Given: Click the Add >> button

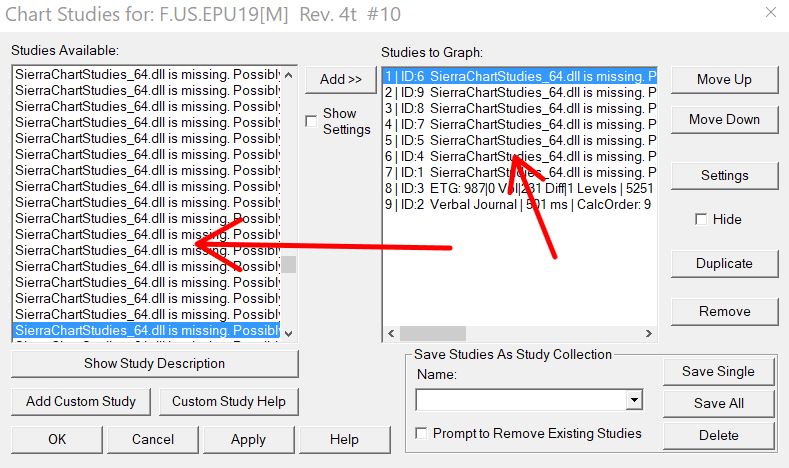Looking at the screenshot, I should coord(340,79).
